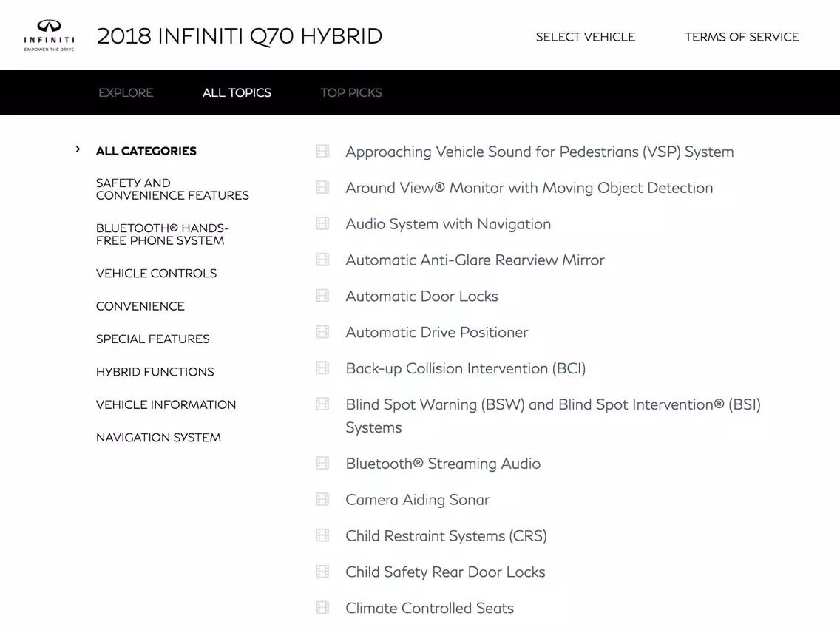The image size is (840, 630).
Task: Select Vehicle Information category
Action: tap(166, 404)
